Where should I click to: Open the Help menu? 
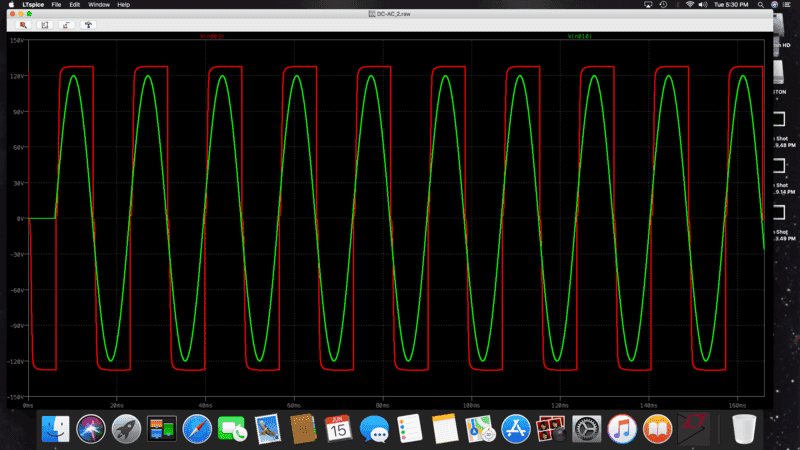[x=124, y=5]
